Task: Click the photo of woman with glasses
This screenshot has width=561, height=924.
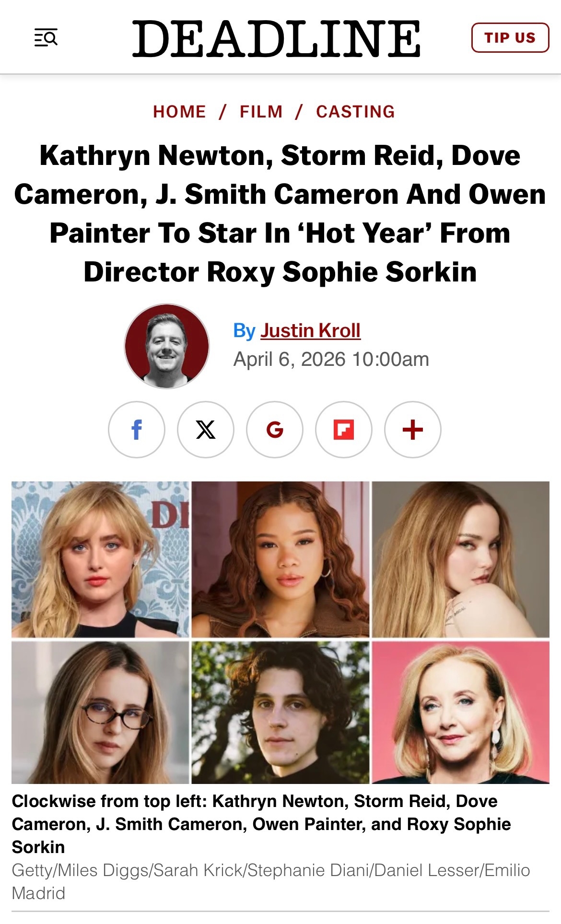Action: click(x=100, y=713)
